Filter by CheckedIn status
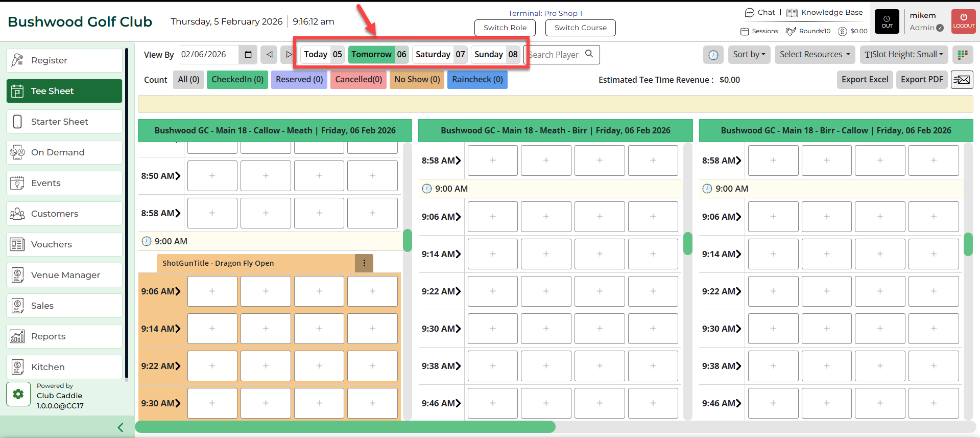The height and width of the screenshot is (438, 980). point(237,80)
